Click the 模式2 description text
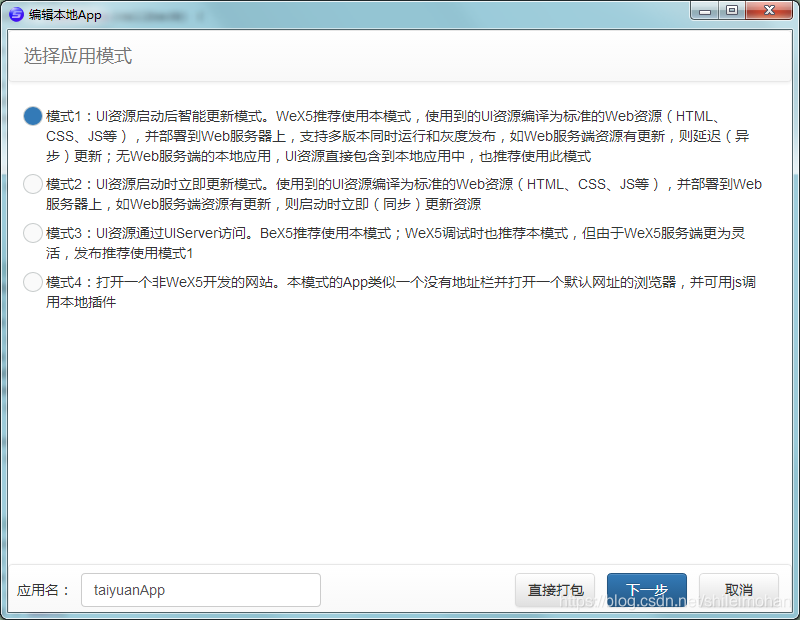 pyautogui.click(x=404, y=194)
